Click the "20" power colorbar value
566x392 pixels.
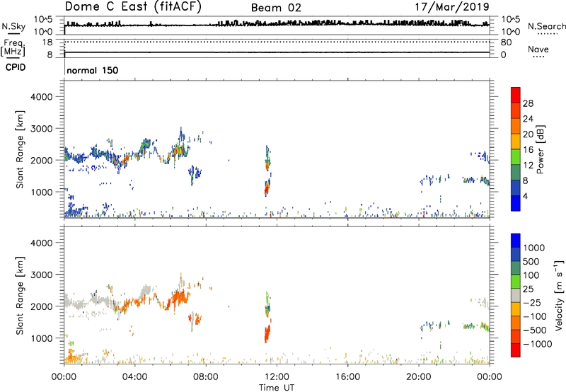[528, 134]
